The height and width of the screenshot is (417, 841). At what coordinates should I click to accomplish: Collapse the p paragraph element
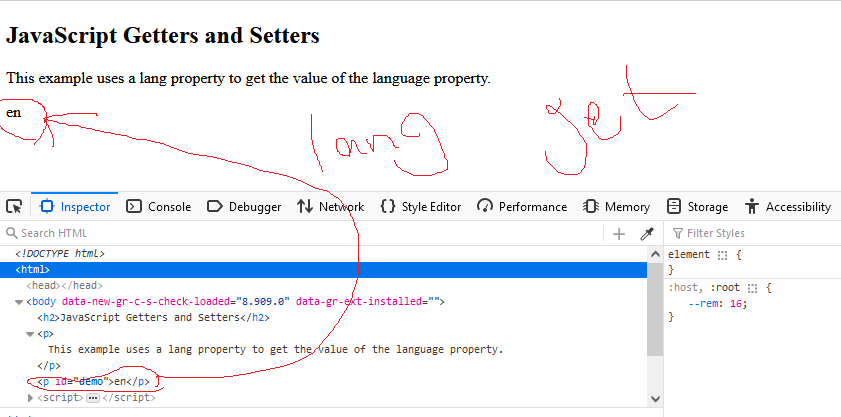[29, 334]
